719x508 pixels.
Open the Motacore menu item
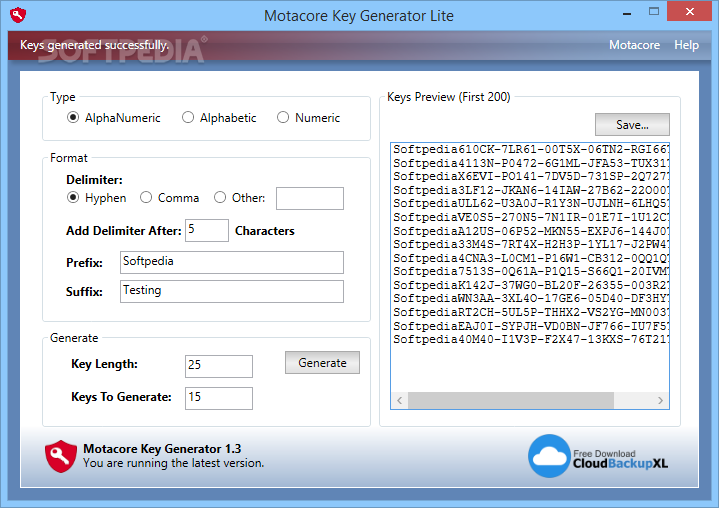tap(634, 45)
